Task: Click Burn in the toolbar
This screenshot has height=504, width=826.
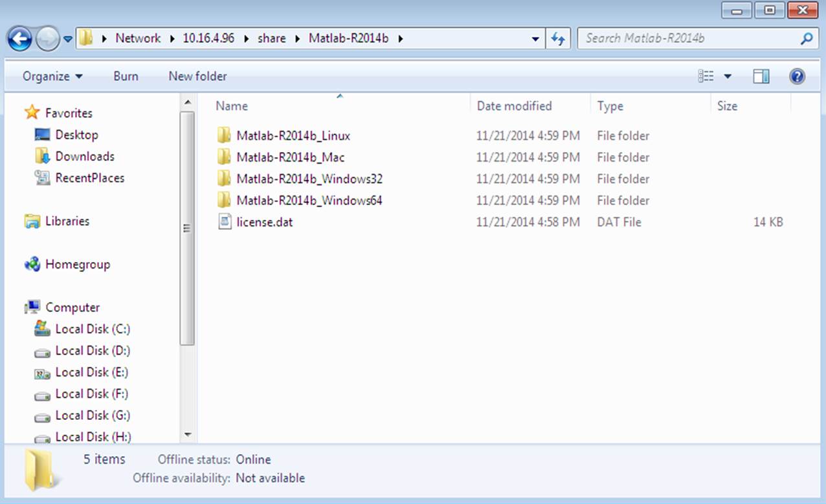Action: pyautogui.click(x=126, y=76)
